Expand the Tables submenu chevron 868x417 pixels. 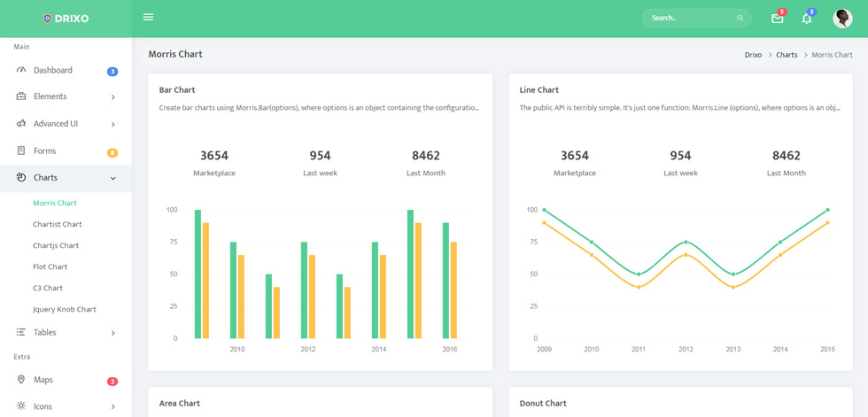click(113, 334)
